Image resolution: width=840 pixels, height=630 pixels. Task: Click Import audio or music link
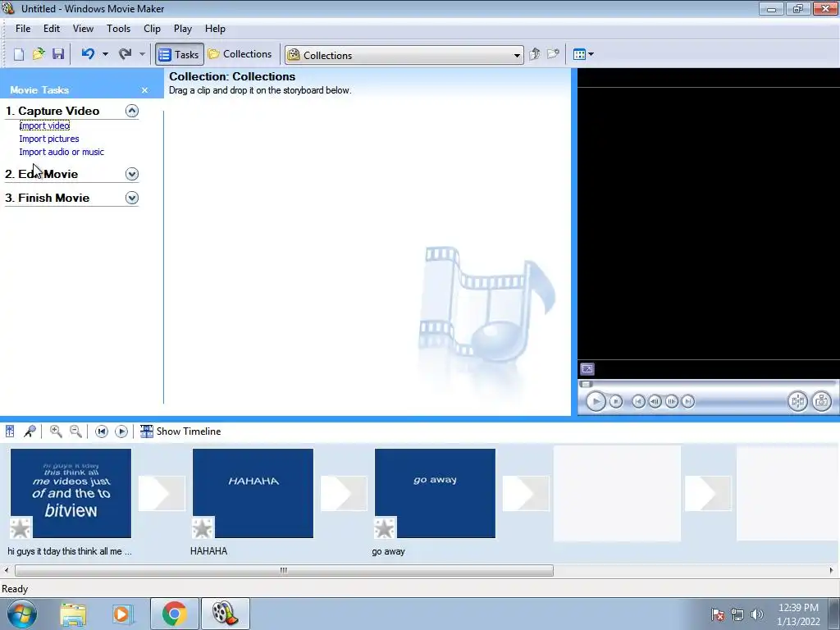pyautogui.click(x=62, y=152)
